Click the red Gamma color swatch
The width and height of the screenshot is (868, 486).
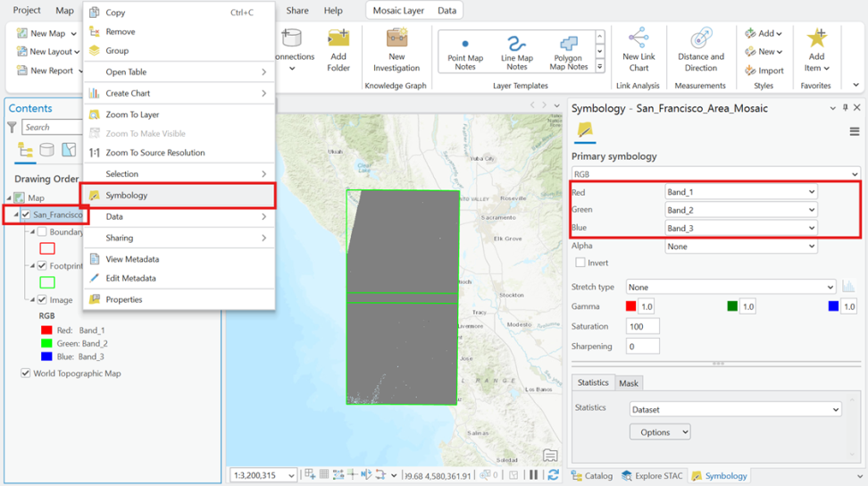[630, 306]
